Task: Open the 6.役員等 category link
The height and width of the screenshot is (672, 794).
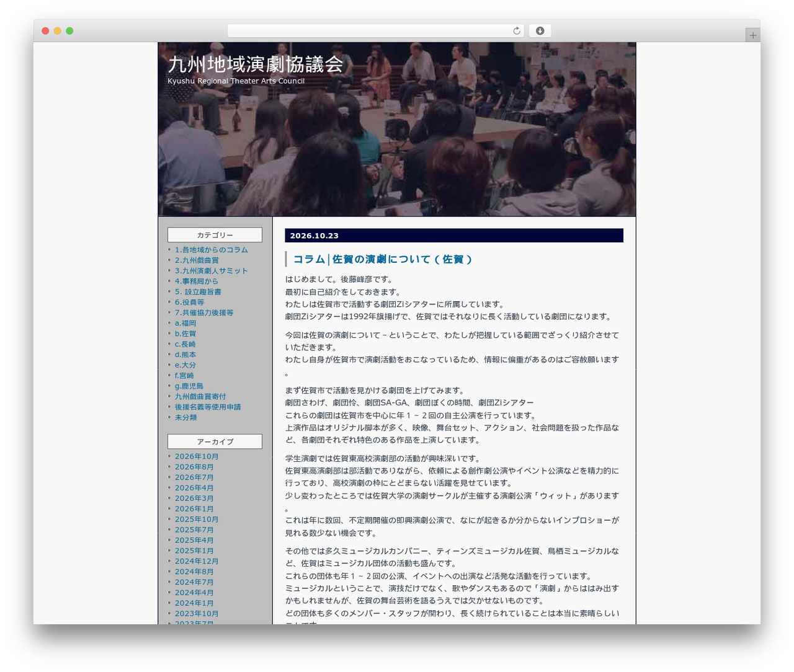Action: click(x=189, y=303)
